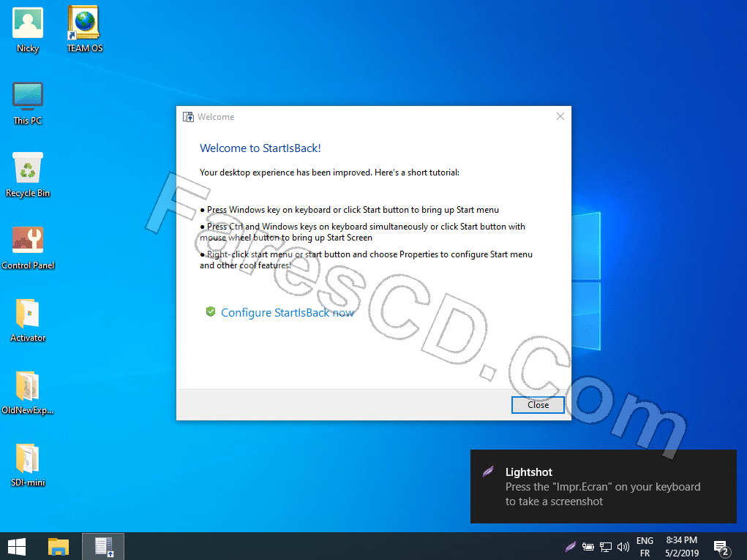Open the TEAM OS shortcut icon

coord(84,29)
